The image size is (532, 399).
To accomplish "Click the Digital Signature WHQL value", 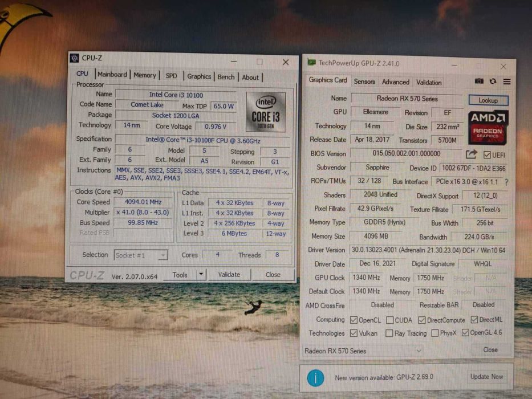I will pyautogui.click(x=482, y=264).
